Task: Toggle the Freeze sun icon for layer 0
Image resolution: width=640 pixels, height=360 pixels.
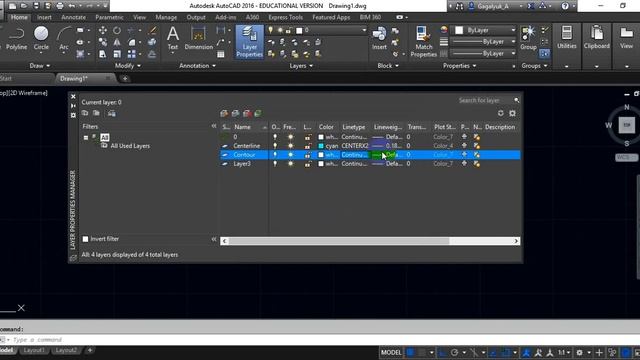Action: coord(291,137)
